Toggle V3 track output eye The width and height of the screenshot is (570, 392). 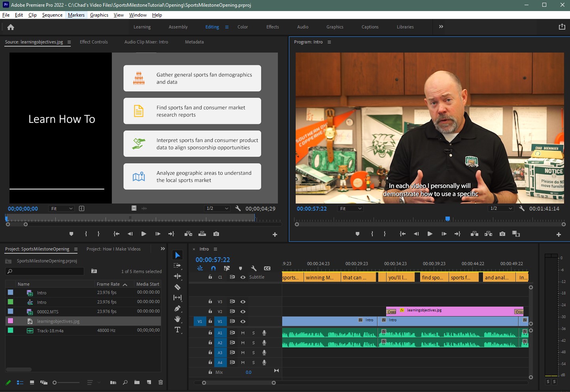tap(243, 302)
